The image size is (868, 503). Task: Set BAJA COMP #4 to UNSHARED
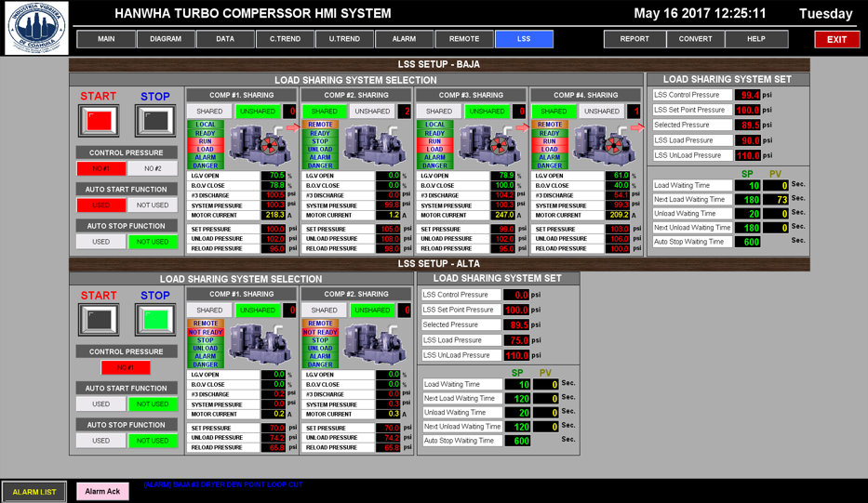pyautogui.click(x=602, y=112)
